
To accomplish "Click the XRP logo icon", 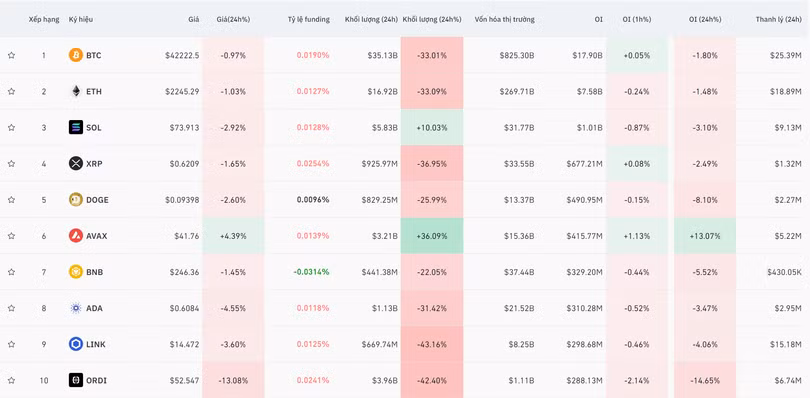I will 76,163.
